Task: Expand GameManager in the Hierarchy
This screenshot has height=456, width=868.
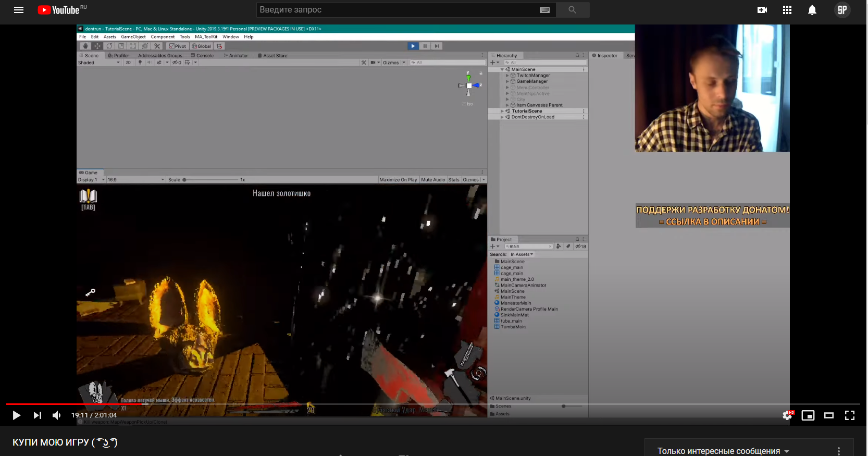Action: click(x=507, y=81)
